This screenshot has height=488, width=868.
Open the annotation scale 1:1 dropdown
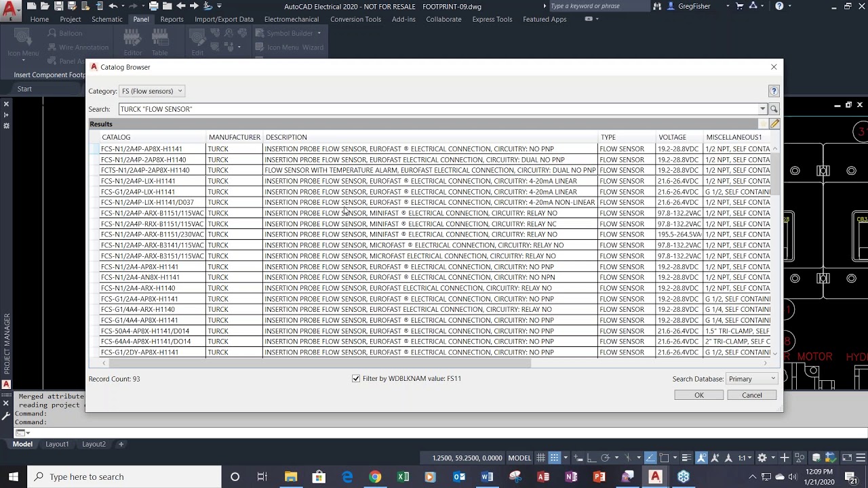[x=745, y=457]
